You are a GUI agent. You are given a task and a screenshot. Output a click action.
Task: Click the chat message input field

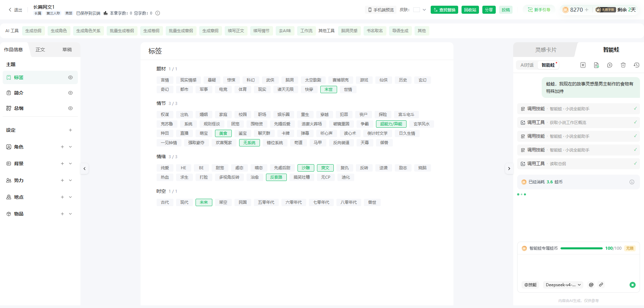[578, 266]
